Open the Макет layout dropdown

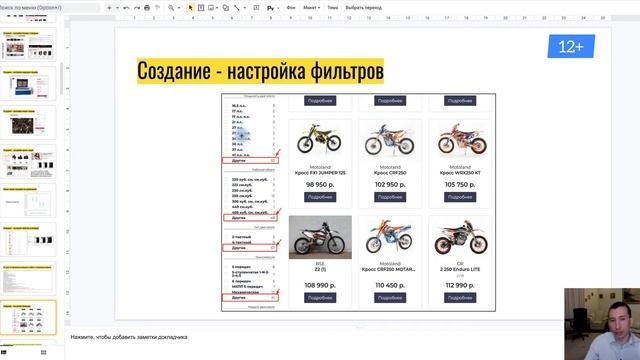click(x=311, y=8)
